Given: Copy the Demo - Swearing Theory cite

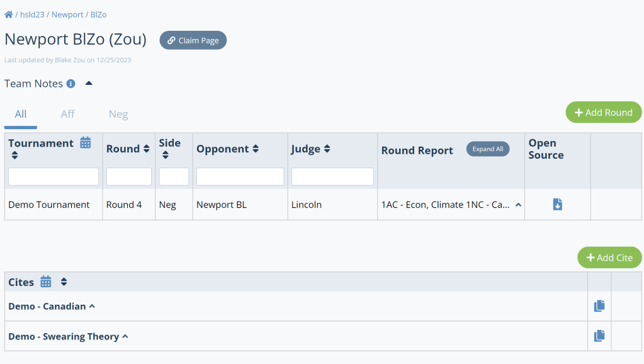Looking at the screenshot, I should coord(599,336).
